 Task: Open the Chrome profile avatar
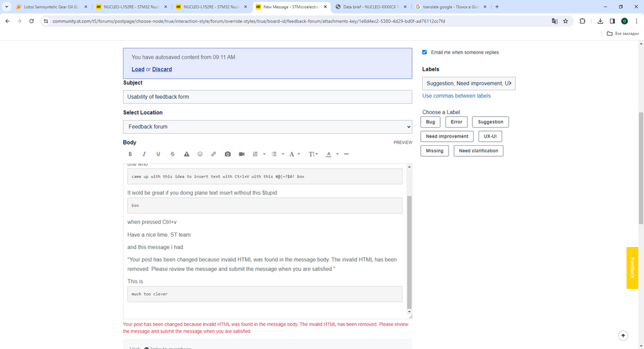[x=624, y=21]
